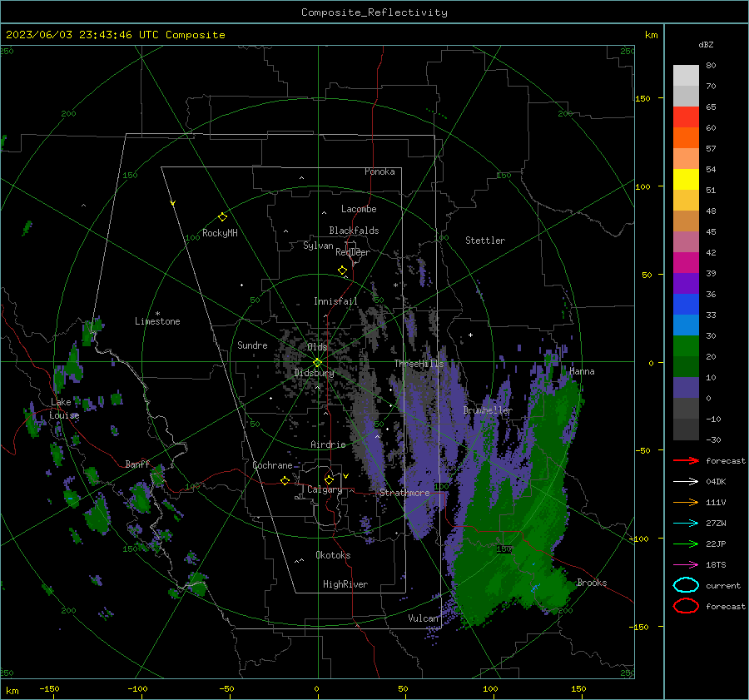749x700 pixels.
Task: Click the cyan current ellipse icon
Action: coord(686,585)
